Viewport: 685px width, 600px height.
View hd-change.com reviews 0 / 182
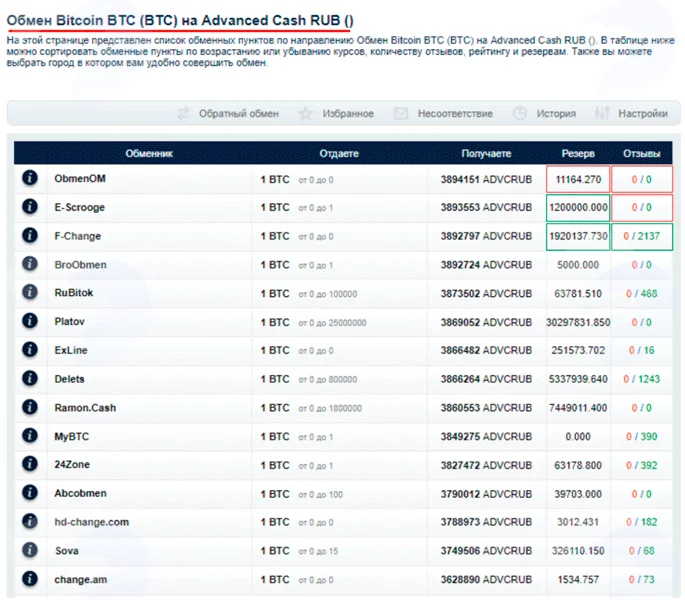click(x=641, y=522)
